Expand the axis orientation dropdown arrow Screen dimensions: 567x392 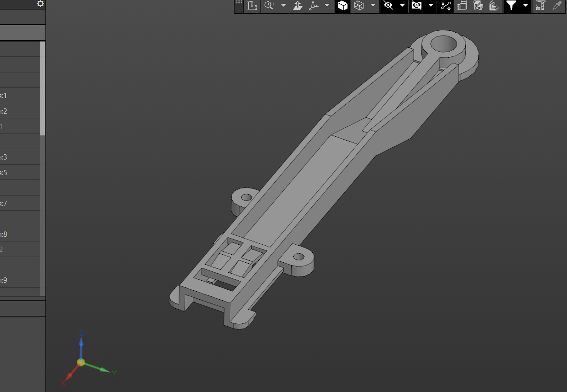(327, 5)
